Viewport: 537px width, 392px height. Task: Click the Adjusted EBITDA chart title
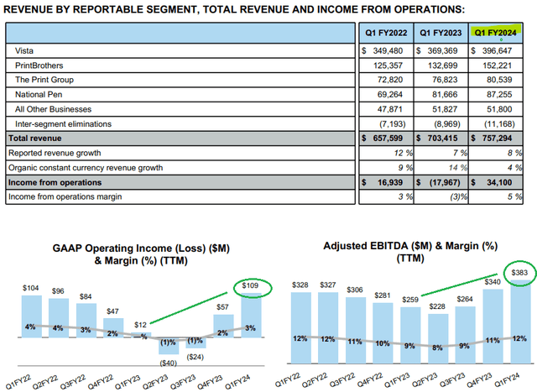(410, 252)
